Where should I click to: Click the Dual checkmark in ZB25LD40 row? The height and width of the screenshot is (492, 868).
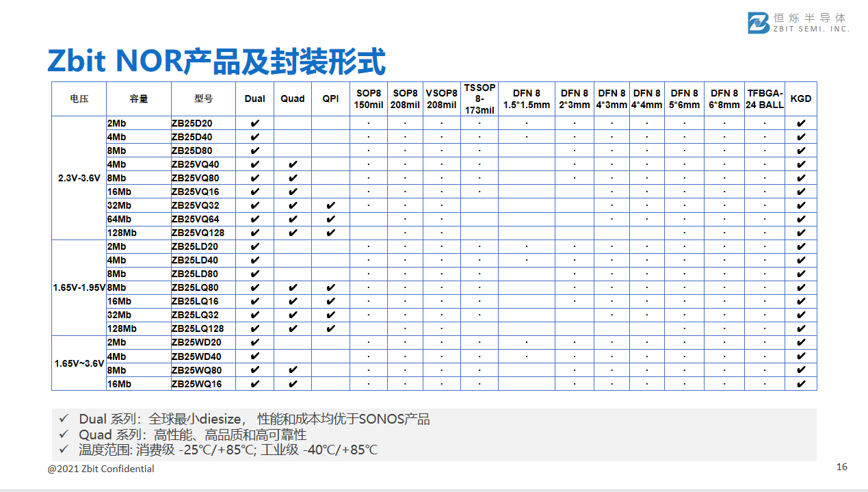point(255,260)
